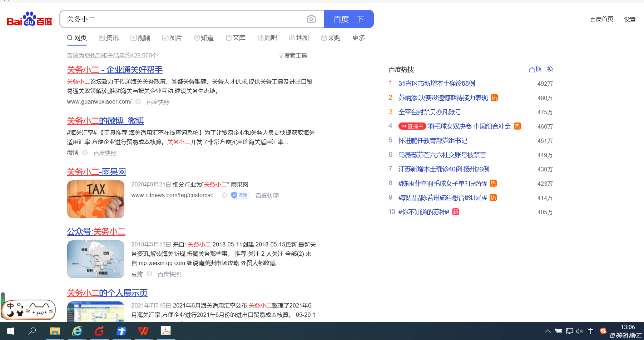Open hot search 怀进鹏任教育部党组书记
This screenshot has width=644, height=340.
click(433, 141)
